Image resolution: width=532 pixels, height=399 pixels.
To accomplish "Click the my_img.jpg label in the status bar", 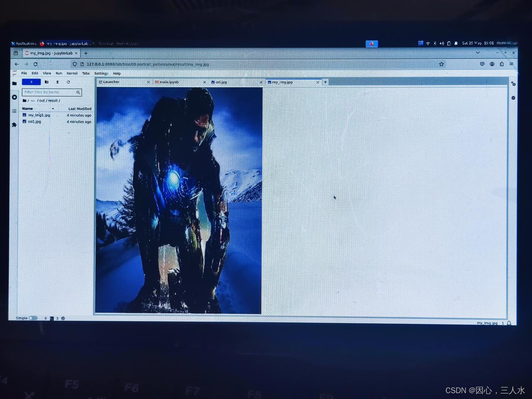I will pos(487,323).
